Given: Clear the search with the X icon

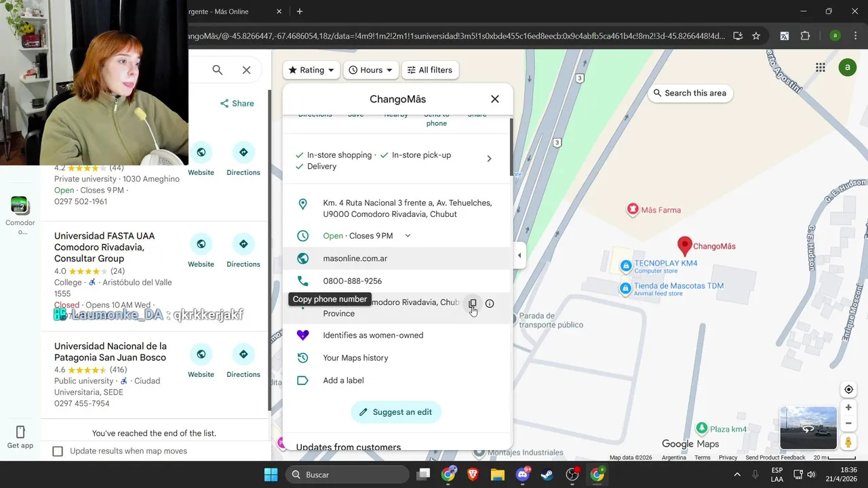Looking at the screenshot, I should pos(246,70).
